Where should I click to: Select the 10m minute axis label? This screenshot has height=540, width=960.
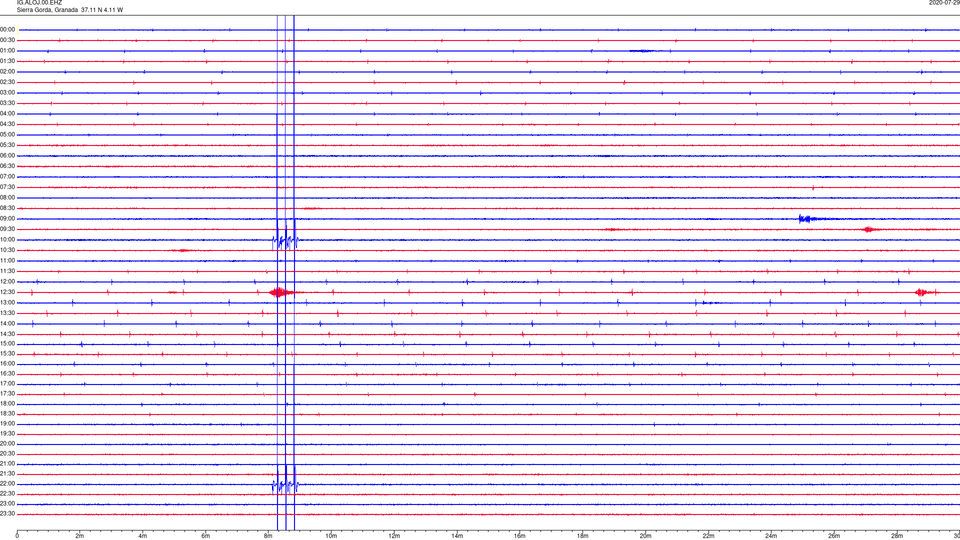click(331, 536)
